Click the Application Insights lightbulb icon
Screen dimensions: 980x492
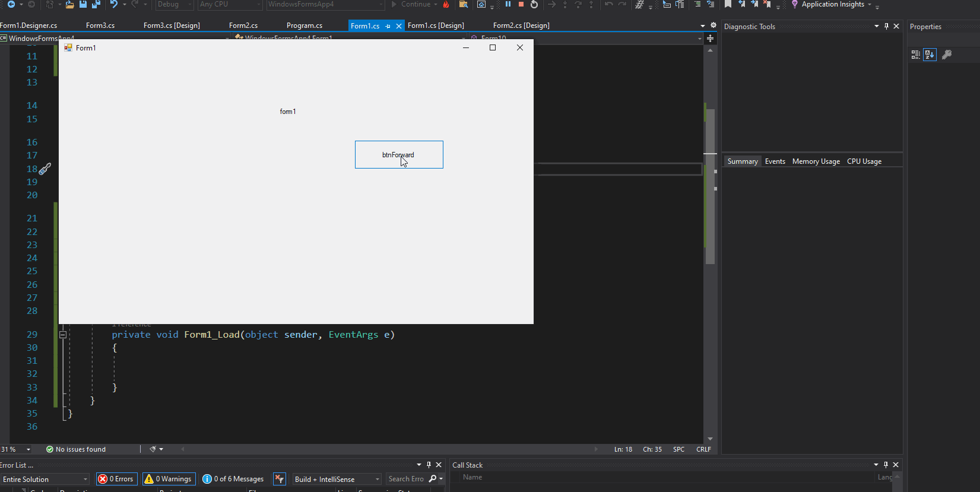coord(795,4)
